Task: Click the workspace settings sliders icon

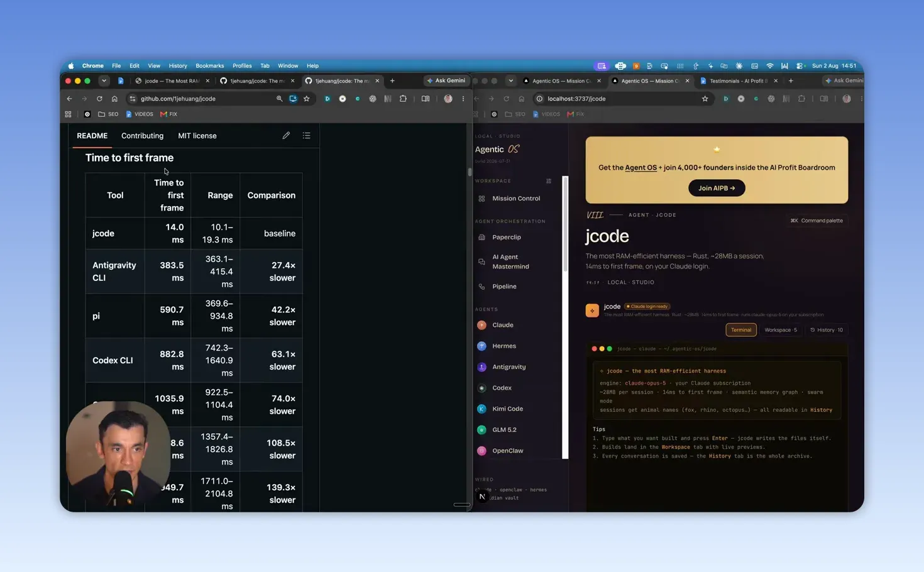Action: pos(549,181)
